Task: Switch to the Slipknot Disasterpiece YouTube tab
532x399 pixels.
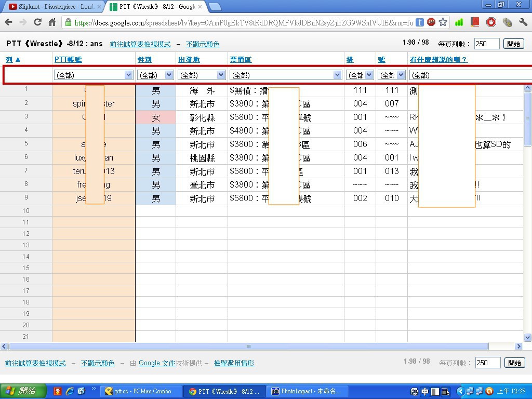Action: pyautogui.click(x=52, y=7)
